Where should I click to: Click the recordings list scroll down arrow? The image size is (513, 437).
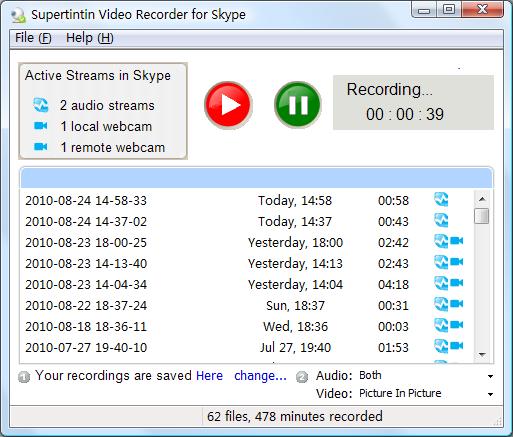click(482, 355)
